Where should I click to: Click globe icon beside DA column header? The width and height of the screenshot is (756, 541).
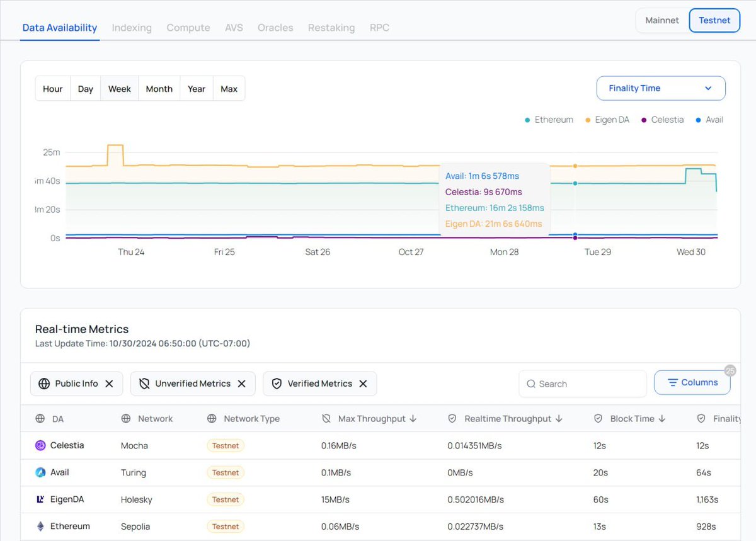(x=40, y=418)
